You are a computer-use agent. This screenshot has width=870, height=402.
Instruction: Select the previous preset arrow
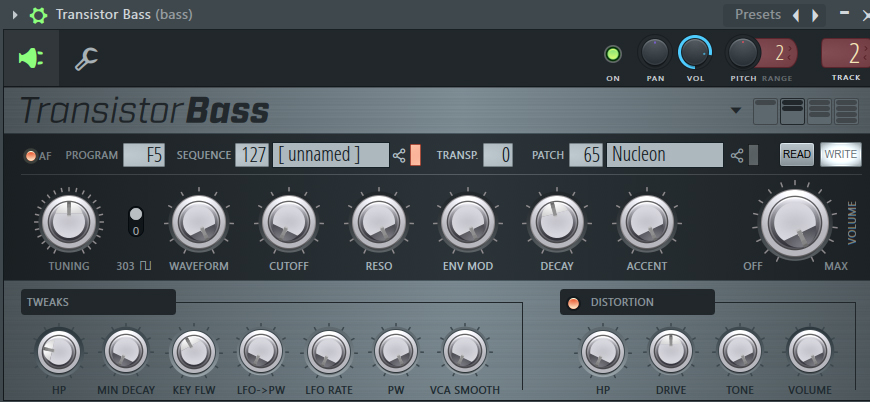pyautogui.click(x=796, y=15)
